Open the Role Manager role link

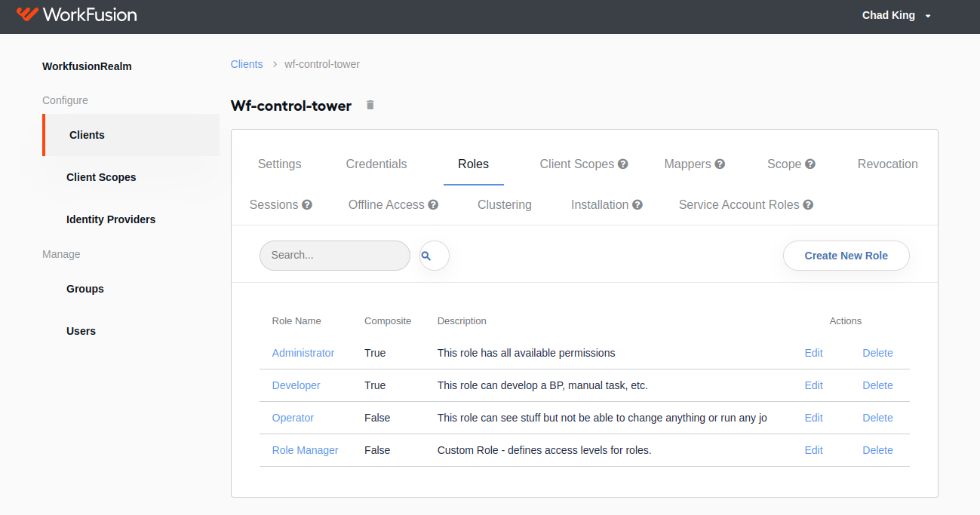click(x=305, y=450)
